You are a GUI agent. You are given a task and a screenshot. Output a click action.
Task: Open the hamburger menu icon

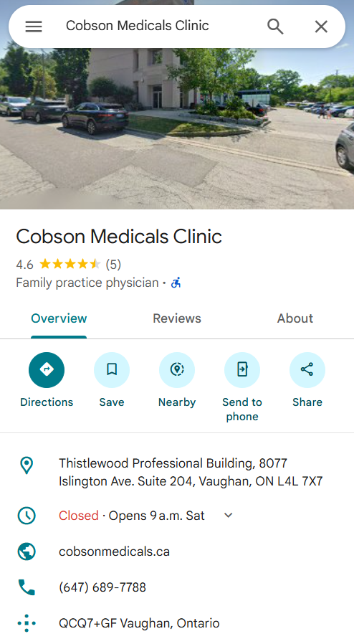pos(34,27)
